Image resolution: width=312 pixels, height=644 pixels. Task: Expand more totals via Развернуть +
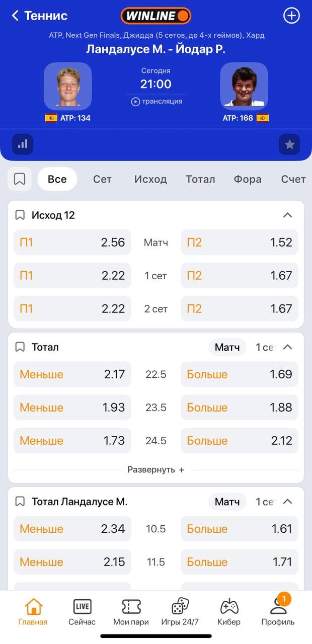pyautogui.click(x=155, y=469)
